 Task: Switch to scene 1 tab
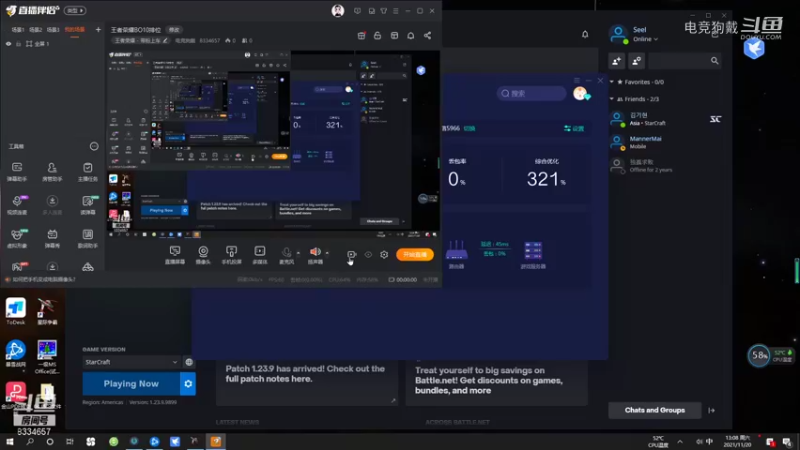[18, 30]
